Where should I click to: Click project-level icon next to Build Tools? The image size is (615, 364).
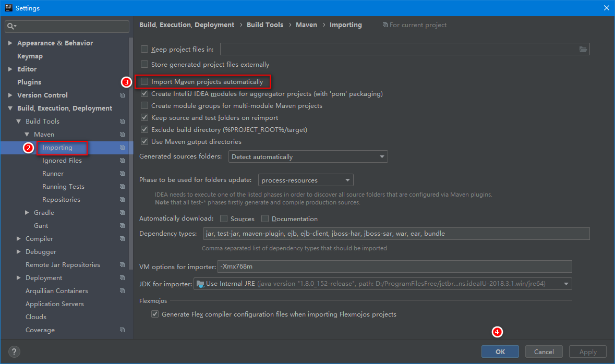coord(123,121)
